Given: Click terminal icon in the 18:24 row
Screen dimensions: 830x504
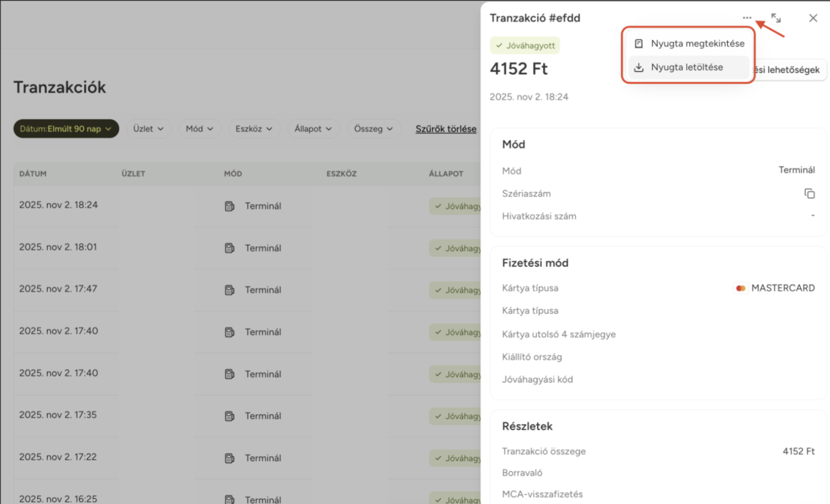Looking at the screenshot, I should tap(230, 206).
